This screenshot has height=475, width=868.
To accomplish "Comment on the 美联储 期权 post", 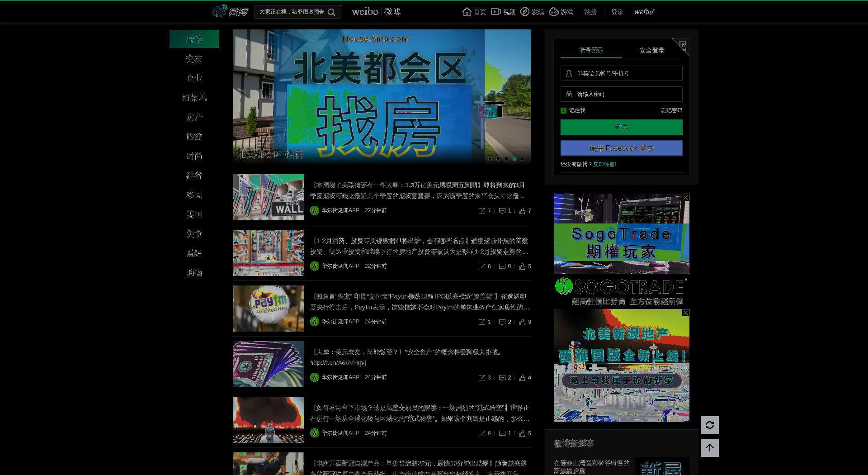I will 505,211.
